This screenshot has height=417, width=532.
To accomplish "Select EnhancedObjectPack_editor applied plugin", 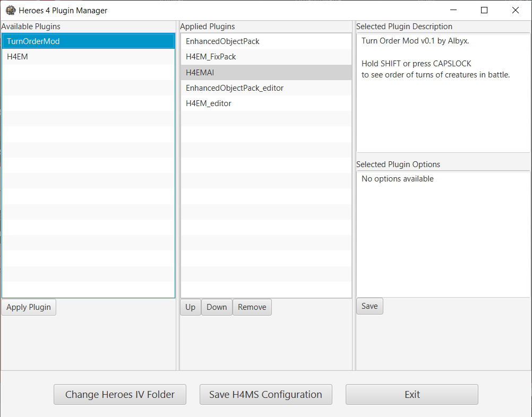I will (x=266, y=88).
